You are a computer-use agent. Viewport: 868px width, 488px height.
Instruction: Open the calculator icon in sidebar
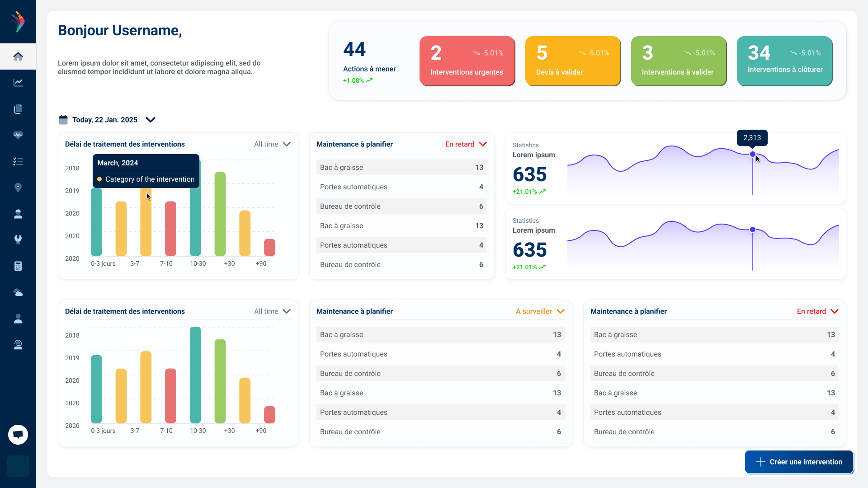pyautogui.click(x=18, y=266)
